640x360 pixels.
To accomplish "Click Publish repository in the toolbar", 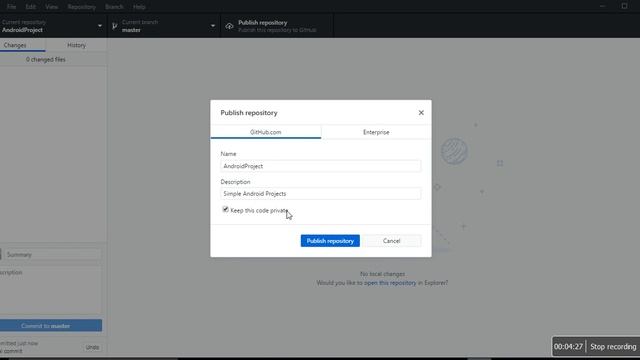I will pos(277,26).
